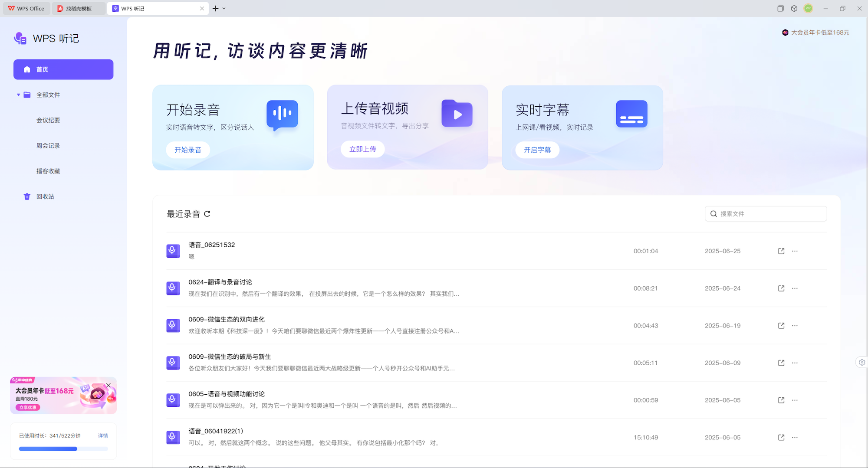Open more options for 0609-微信生态的破局与新生

[795, 363]
